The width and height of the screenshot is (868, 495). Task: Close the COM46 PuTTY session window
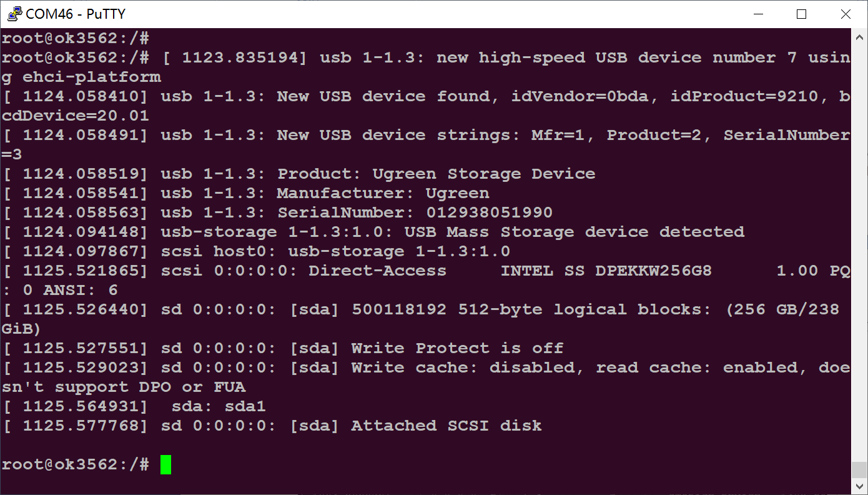click(845, 14)
